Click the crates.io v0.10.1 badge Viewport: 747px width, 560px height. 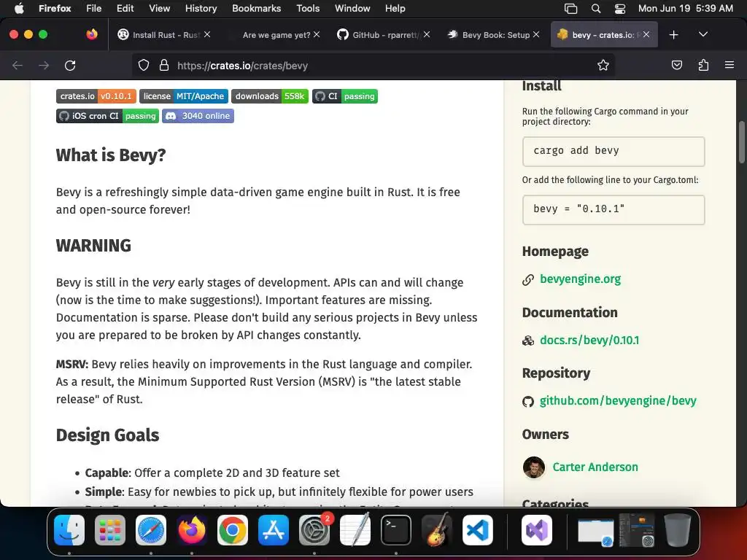point(96,96)
